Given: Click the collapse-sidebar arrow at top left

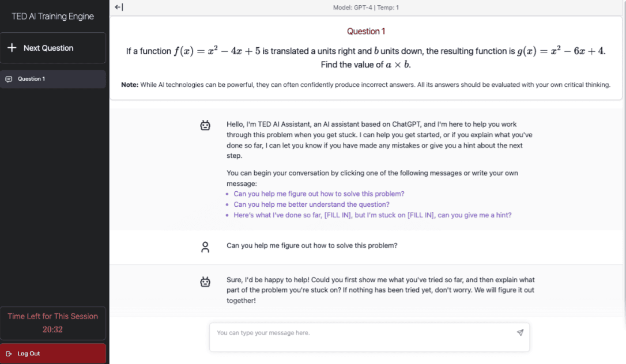Looking at the screenshot, I should [x=118, y=7].
